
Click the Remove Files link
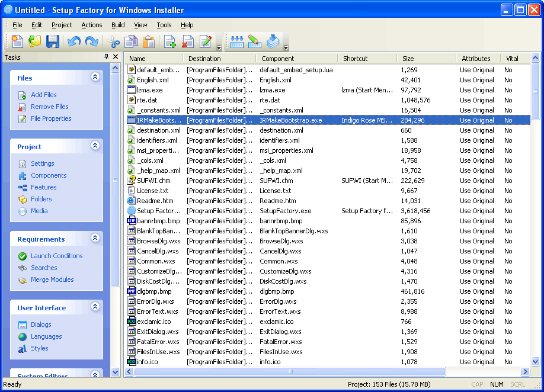[50, 107]
